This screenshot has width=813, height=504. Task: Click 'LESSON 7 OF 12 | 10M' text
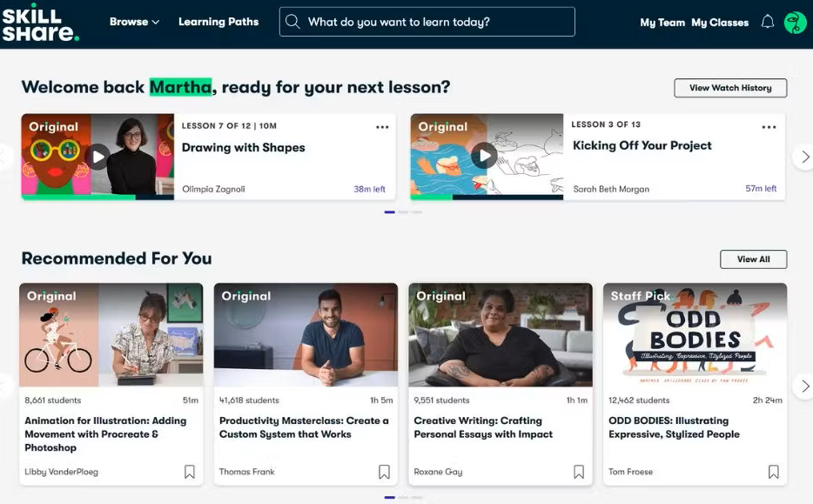(229, 126)
